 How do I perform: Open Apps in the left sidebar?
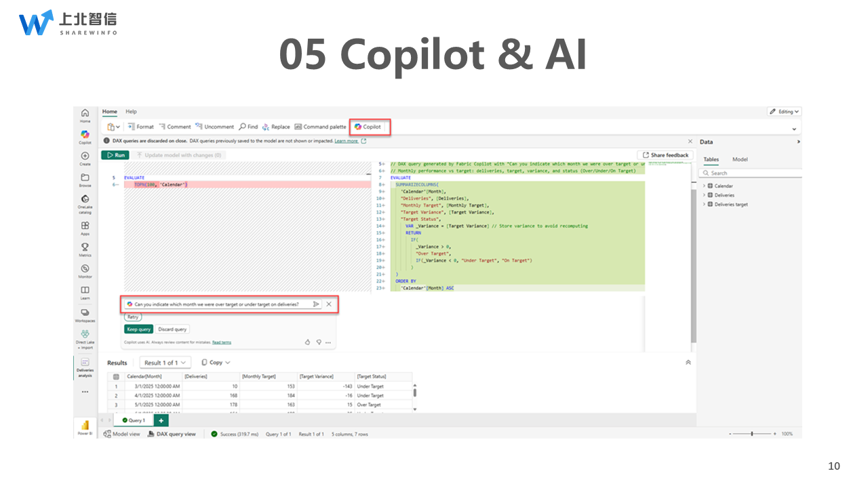coord(85,228)
